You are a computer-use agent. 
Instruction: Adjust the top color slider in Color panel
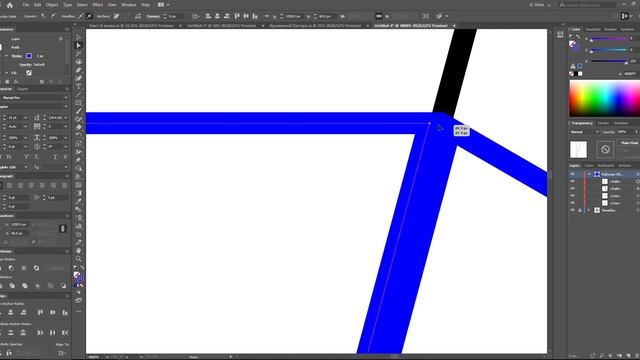point(609,38)
